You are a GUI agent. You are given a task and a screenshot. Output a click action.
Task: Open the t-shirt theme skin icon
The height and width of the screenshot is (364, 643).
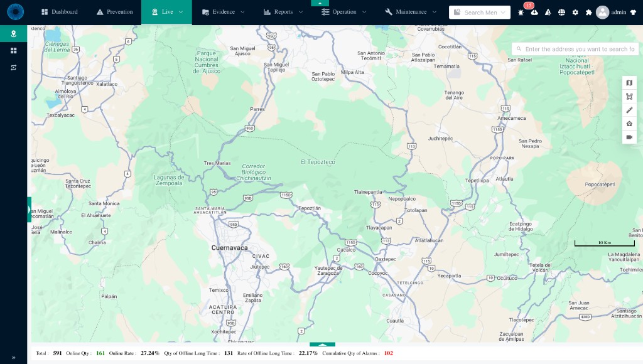633,13
